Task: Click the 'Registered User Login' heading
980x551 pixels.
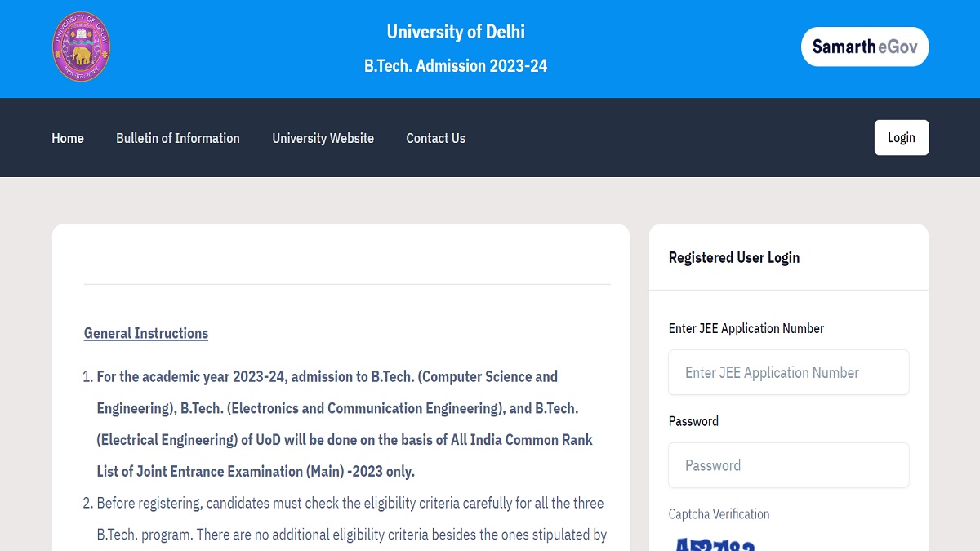Action: click(x=734, y=257)
